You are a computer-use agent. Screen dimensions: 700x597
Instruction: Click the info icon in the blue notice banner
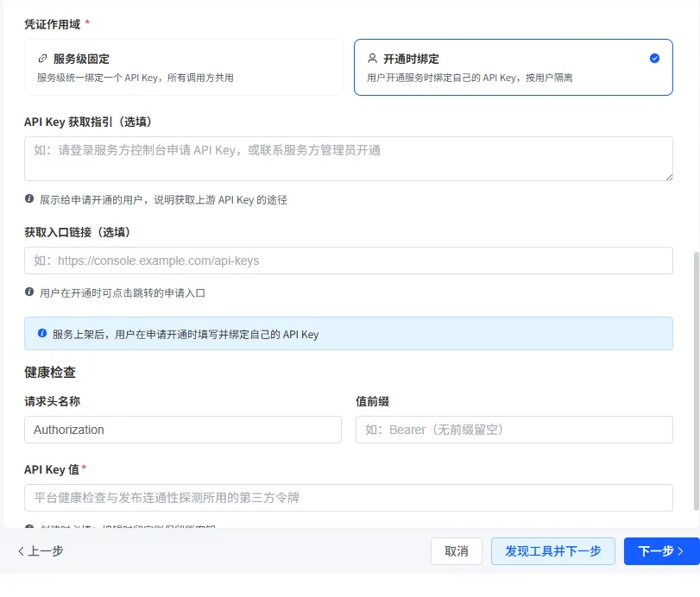pos(42,333)
